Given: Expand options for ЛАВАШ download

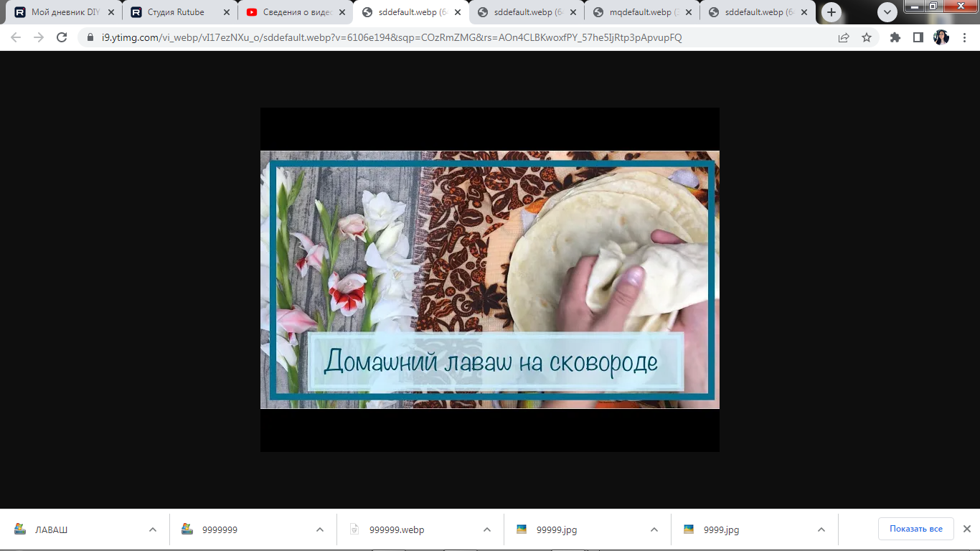Looking at the screenshot, I should point(153,529).
